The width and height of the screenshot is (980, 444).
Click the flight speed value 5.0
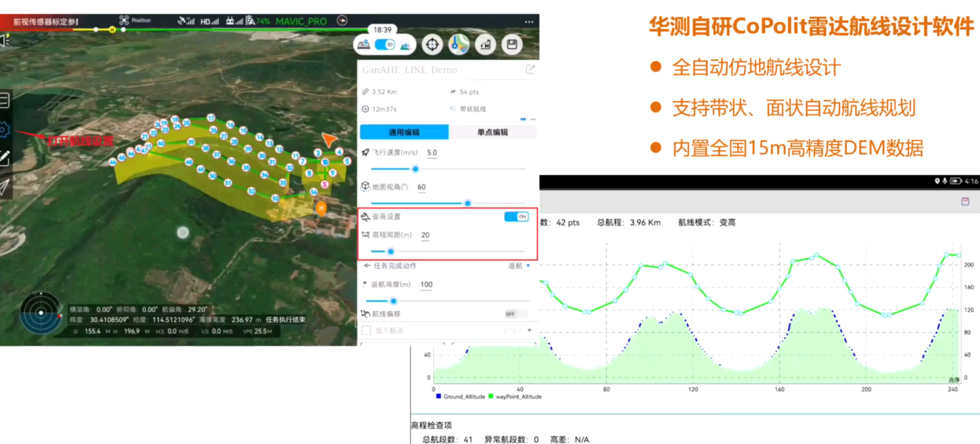tap(432, 153)
